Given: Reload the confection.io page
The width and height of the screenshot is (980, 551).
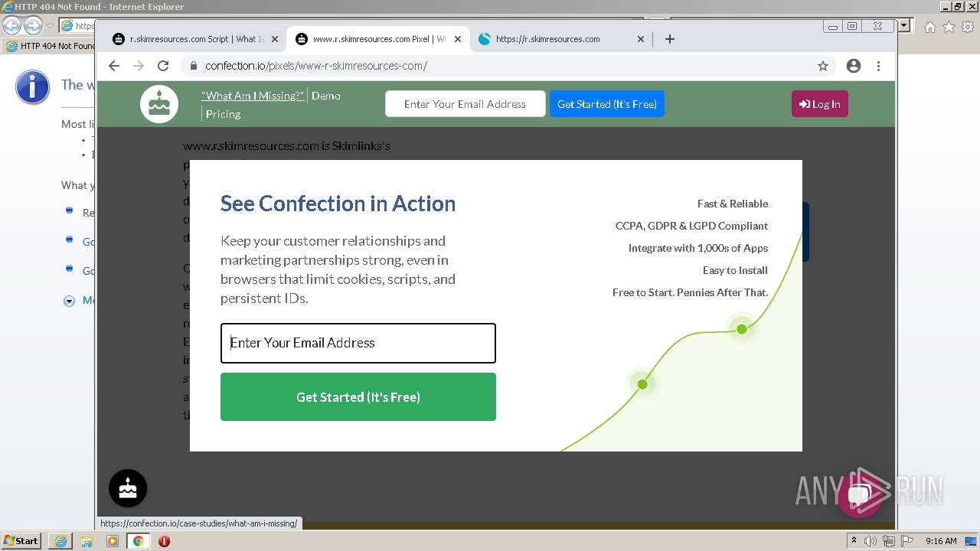Looking at the screenshot, I should 163,66.
